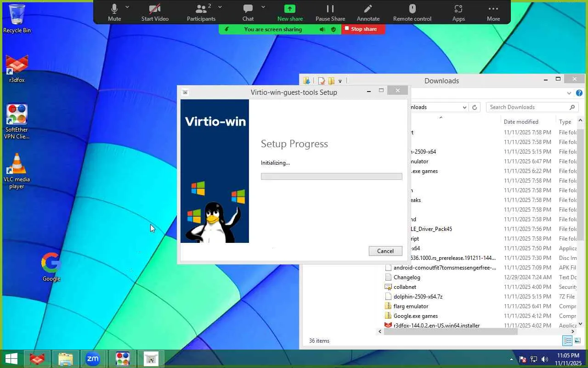Open r3dfox from the taskbar
The width and height of the screenshot is (588, 368).
pyautogui.click(x=37, y=358)
